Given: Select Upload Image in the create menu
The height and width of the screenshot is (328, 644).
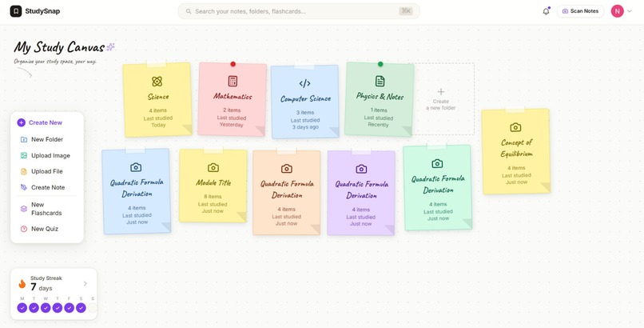Looking at the screenshot, I should coord(46,155).
